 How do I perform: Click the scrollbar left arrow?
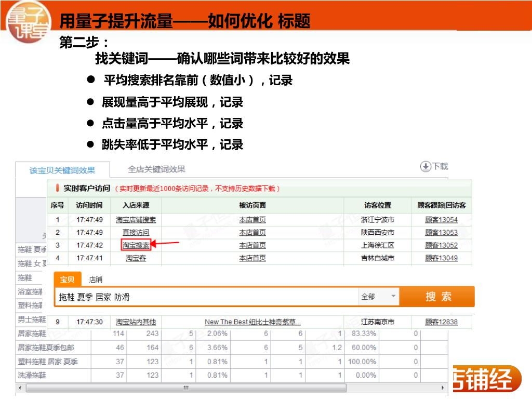pyautogui.click(x=20, y=388)
